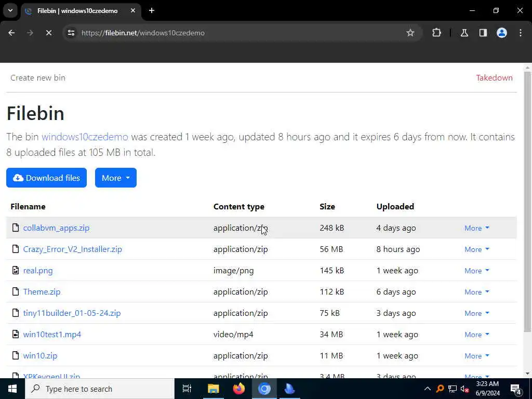Click the Filename column header
The image size is (532, 399).
(28, 207)
